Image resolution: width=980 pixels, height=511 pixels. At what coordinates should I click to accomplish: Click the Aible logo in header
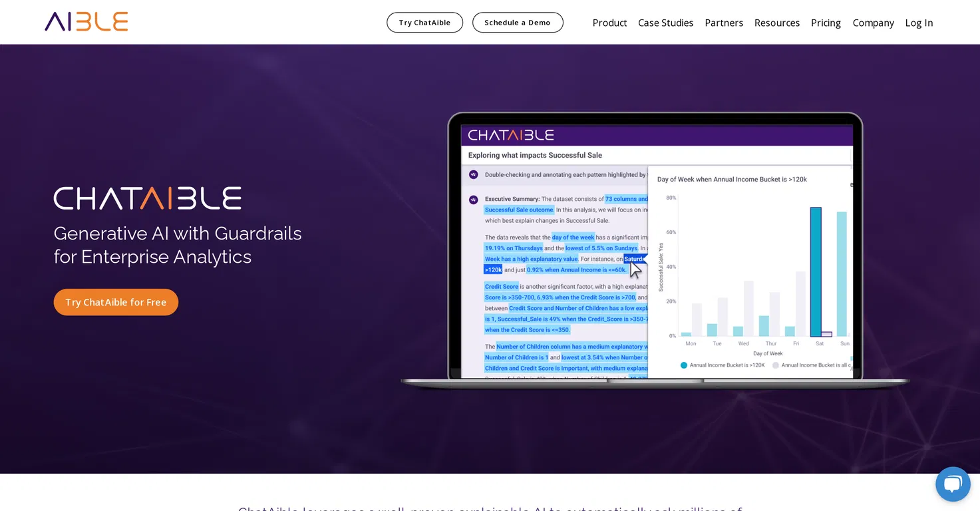point(86,21)
